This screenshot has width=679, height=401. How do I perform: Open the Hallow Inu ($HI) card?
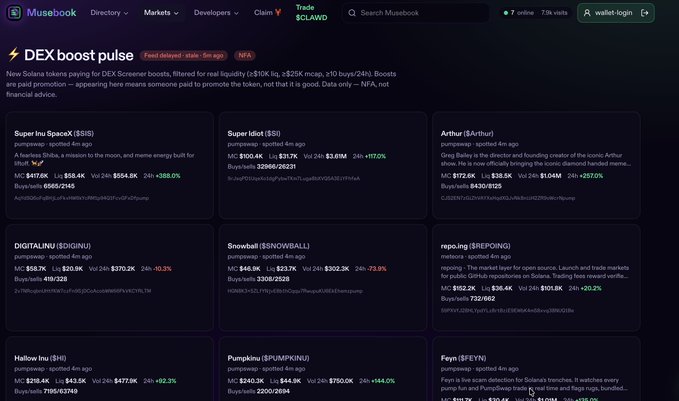click(x=110, y=369)
